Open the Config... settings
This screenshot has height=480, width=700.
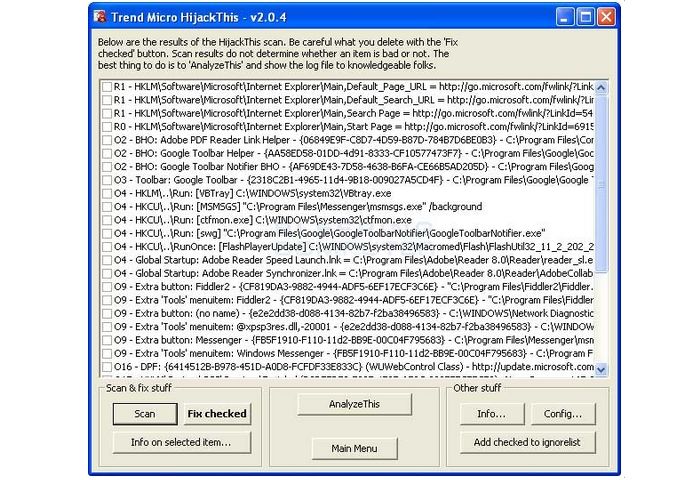563,414
